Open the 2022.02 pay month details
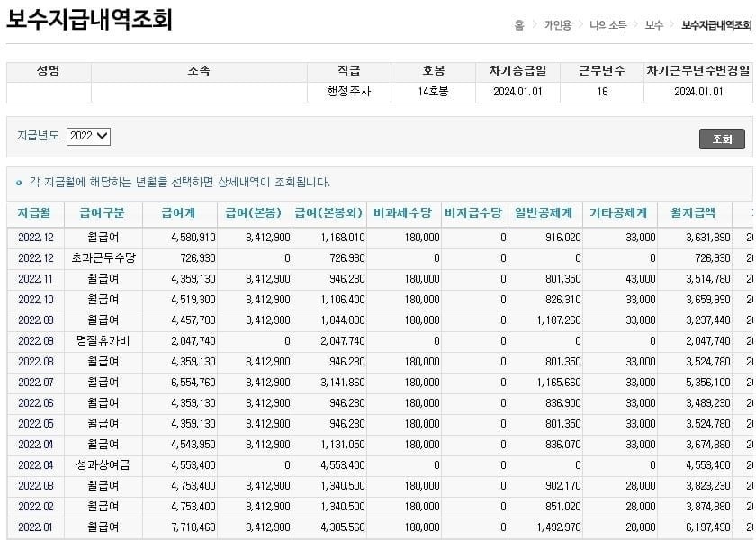The image size is (756, 540). pos(36,507)
